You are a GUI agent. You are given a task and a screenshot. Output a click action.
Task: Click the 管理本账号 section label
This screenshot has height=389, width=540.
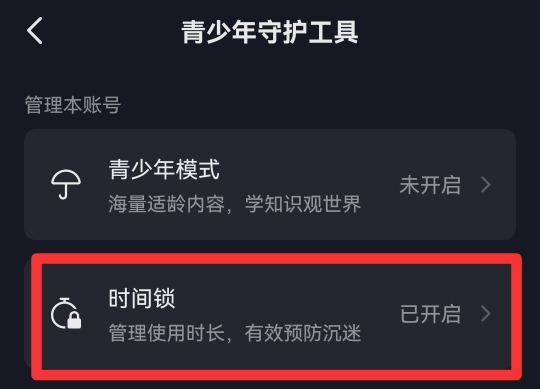tap(73, 105)
